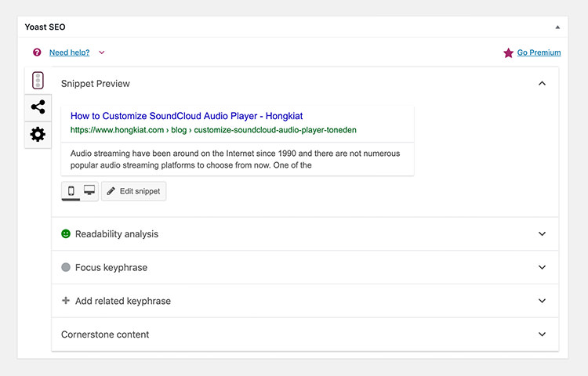Click the Edit snippet button
The image size is (588, 376).
pyautogui.click(x=133, y=191)
